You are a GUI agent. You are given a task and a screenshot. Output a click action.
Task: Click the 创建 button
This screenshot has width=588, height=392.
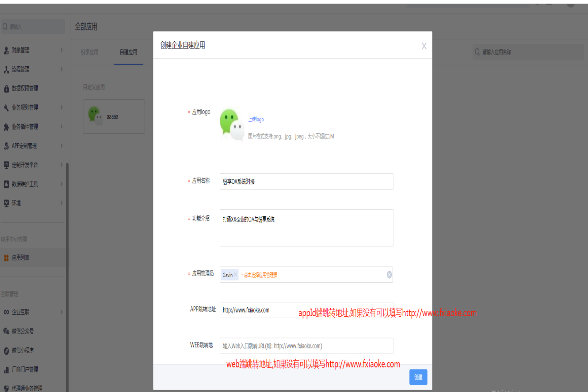point(418,377)
